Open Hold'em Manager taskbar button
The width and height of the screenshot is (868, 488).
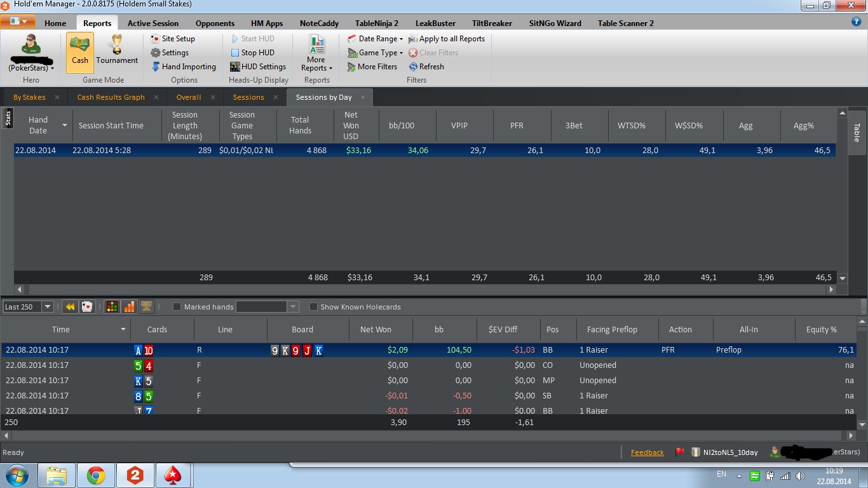point(135,475)
